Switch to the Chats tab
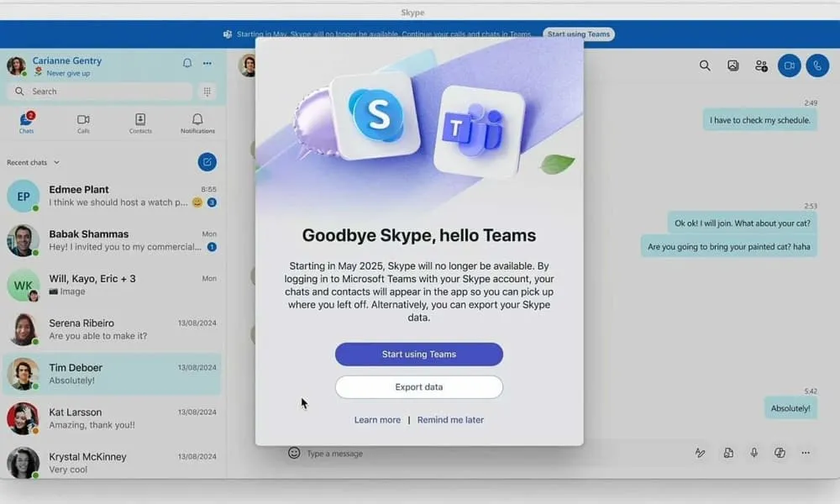The image size is (840, 504). 26,123
